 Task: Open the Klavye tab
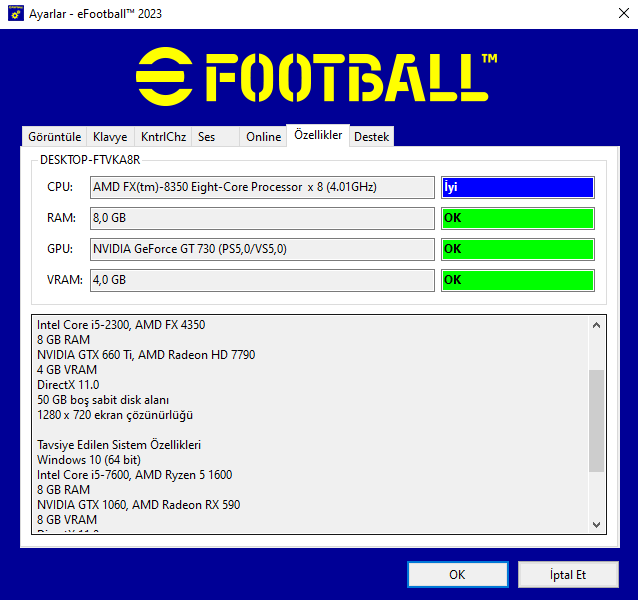(110, 137)
